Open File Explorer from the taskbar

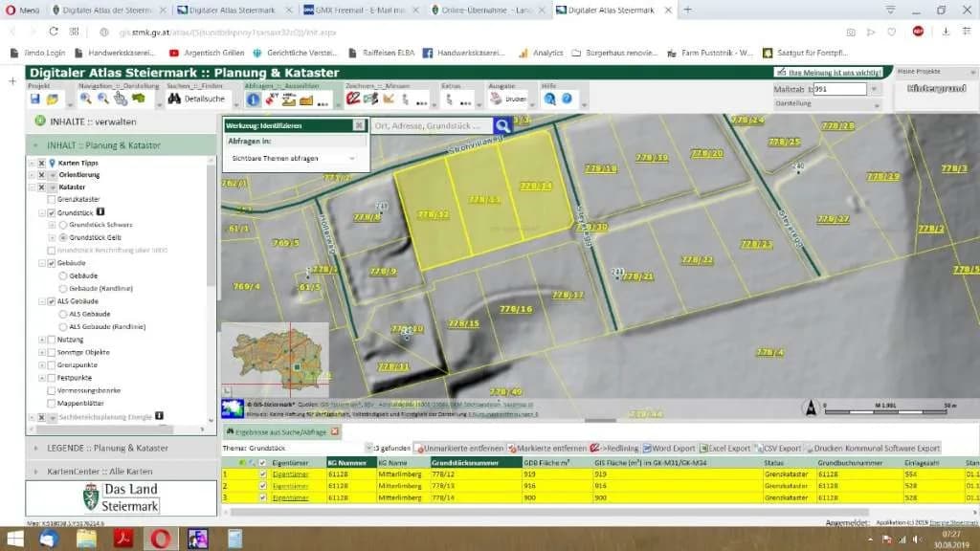click(86, 539)
